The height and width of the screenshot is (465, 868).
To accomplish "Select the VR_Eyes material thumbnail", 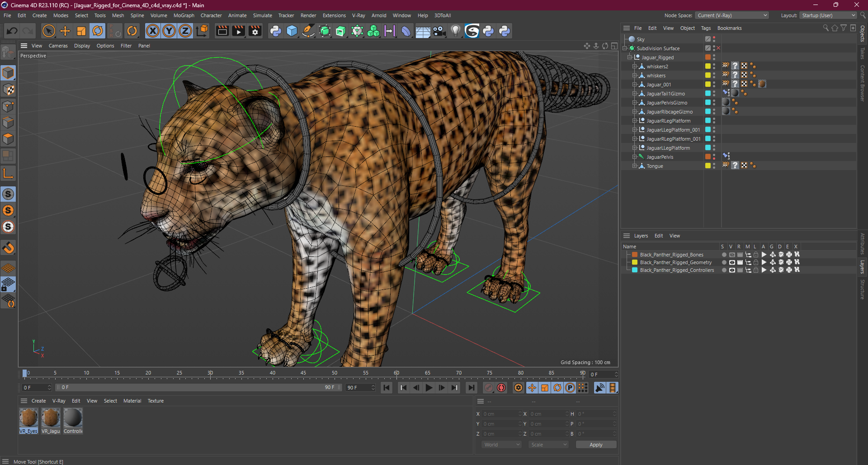I will tap(28, 418).
